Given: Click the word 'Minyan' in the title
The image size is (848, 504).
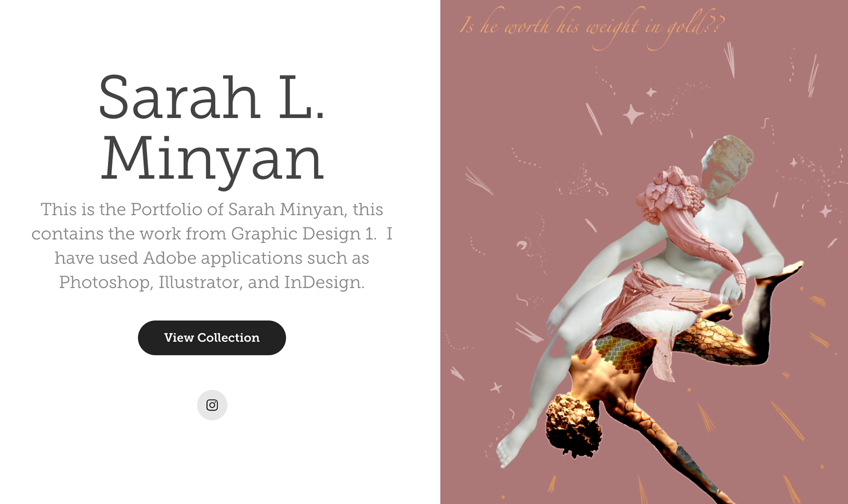Looking at the screenshot, I should [212, 159].
